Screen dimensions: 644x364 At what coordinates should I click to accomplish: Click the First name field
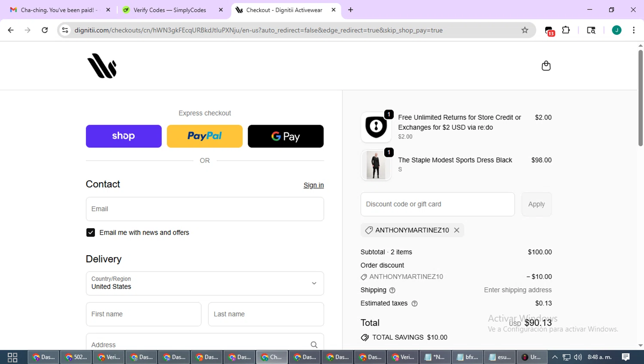click(x=143, y=314)
